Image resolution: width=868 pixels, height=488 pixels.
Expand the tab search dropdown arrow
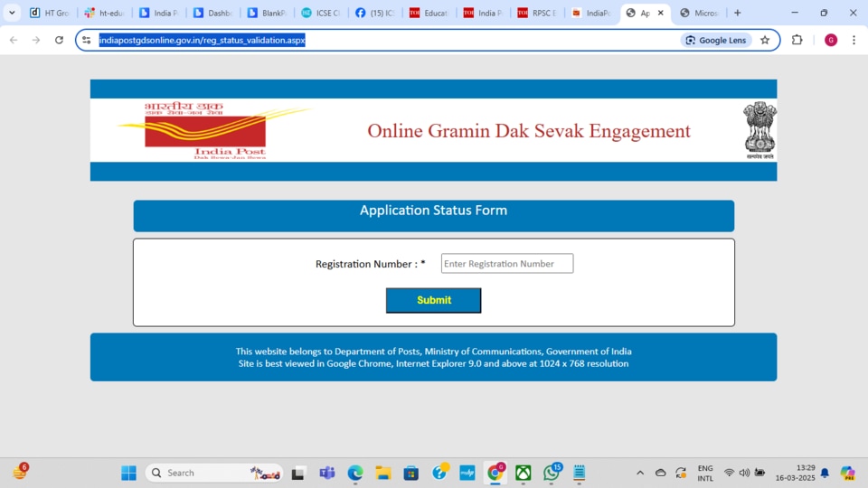point(12,13)
